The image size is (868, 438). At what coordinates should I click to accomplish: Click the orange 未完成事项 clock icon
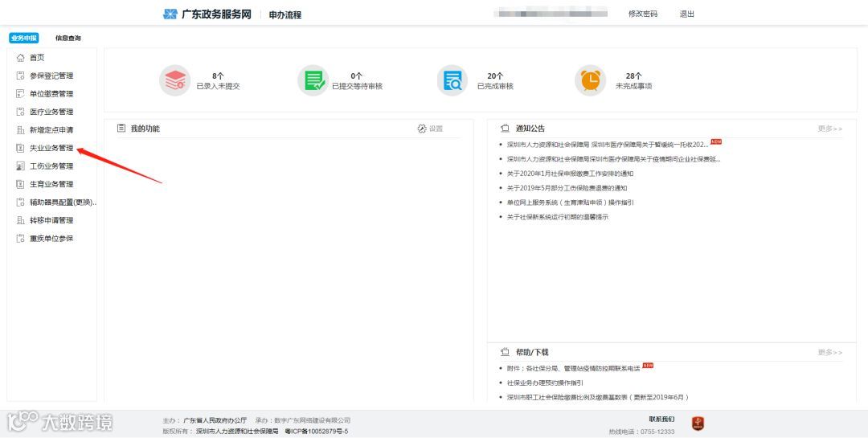coord(590,81)
